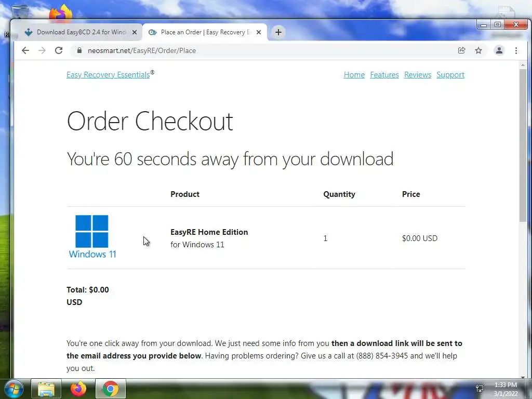Minimize the Chrome window

(x=484, y=24)
